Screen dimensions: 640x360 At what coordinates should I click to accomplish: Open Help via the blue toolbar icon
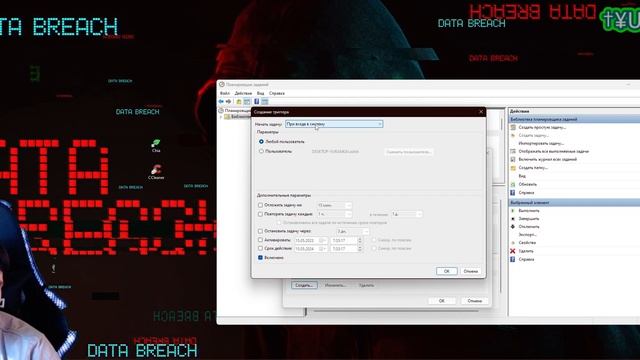click(256, 101)
